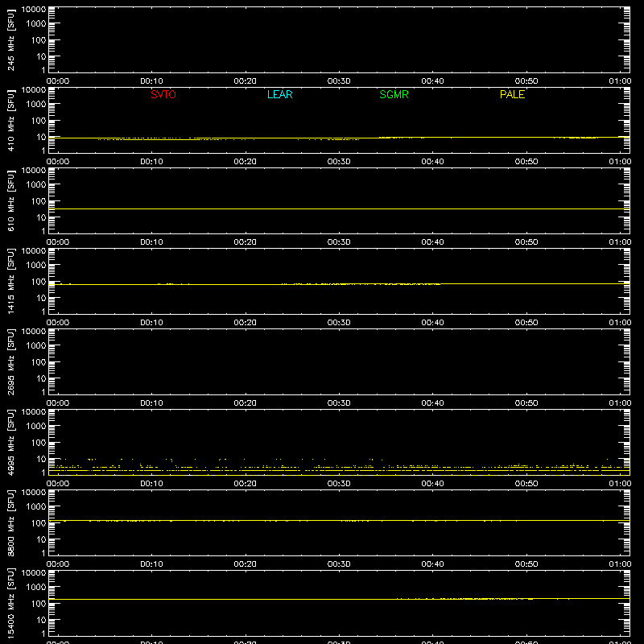
Task: Click 00:20 time tick under 2695 MHz panel
Action: [x=246, y=403]
